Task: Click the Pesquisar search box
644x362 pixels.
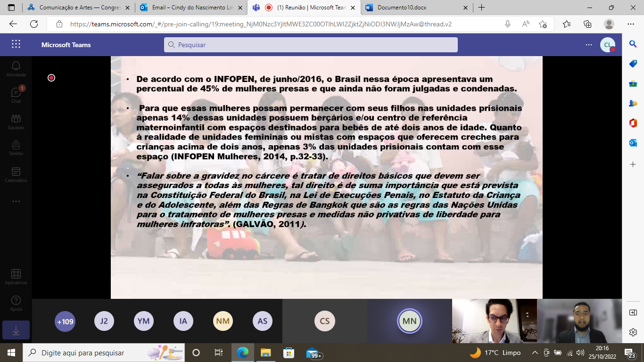Action: click(x=311, y=45)
